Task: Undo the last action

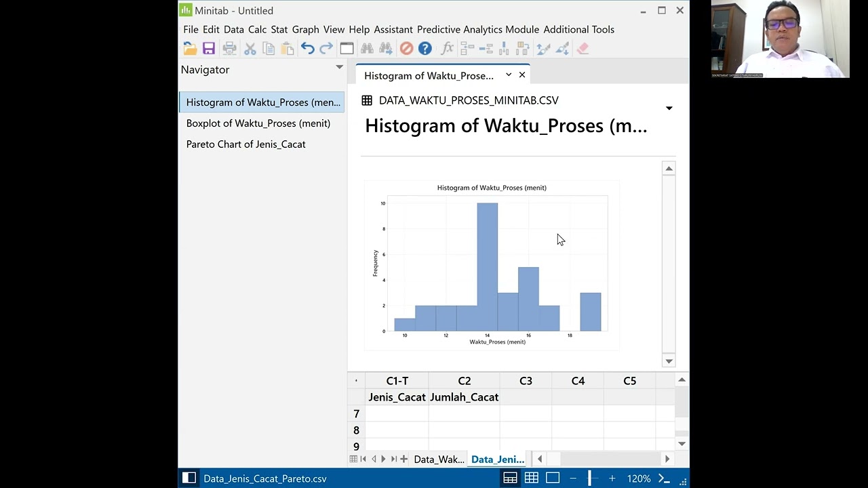Action: click(308, 49)
